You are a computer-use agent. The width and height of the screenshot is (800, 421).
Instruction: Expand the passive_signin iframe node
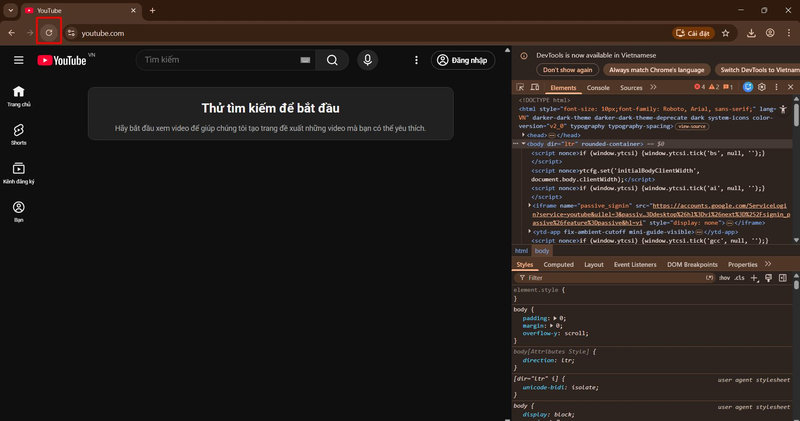coord(530,206)
